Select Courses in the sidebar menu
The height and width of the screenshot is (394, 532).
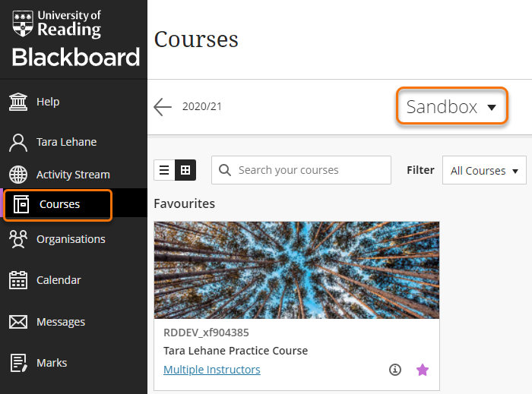tap(59, 204)
